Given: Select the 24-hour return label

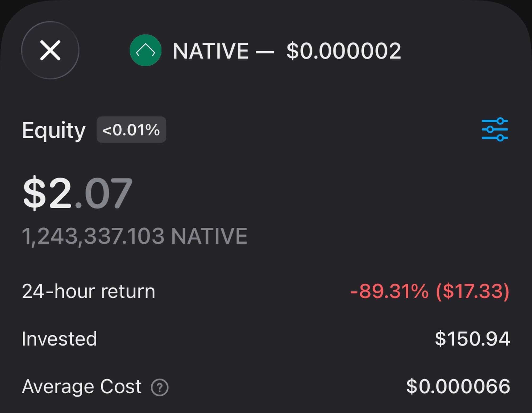Looking at the screenshot, I should click(89, 291).
